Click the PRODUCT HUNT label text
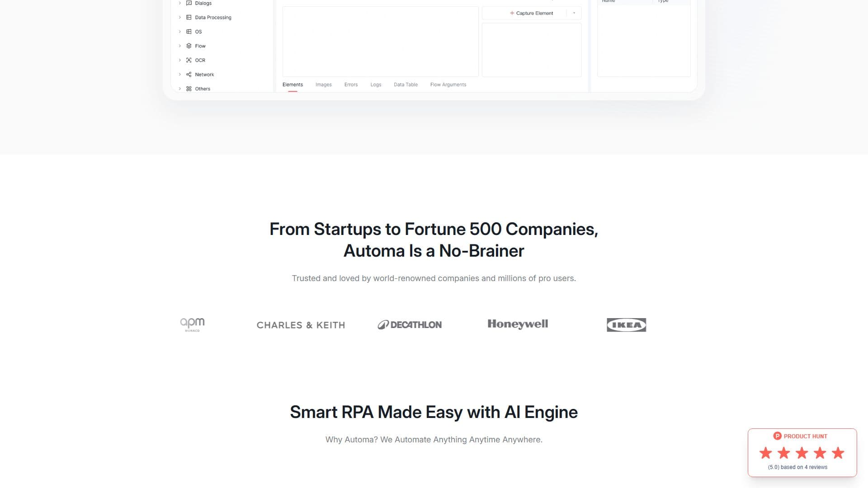This screenshot has height=488, width=868. tap(806, 436)
